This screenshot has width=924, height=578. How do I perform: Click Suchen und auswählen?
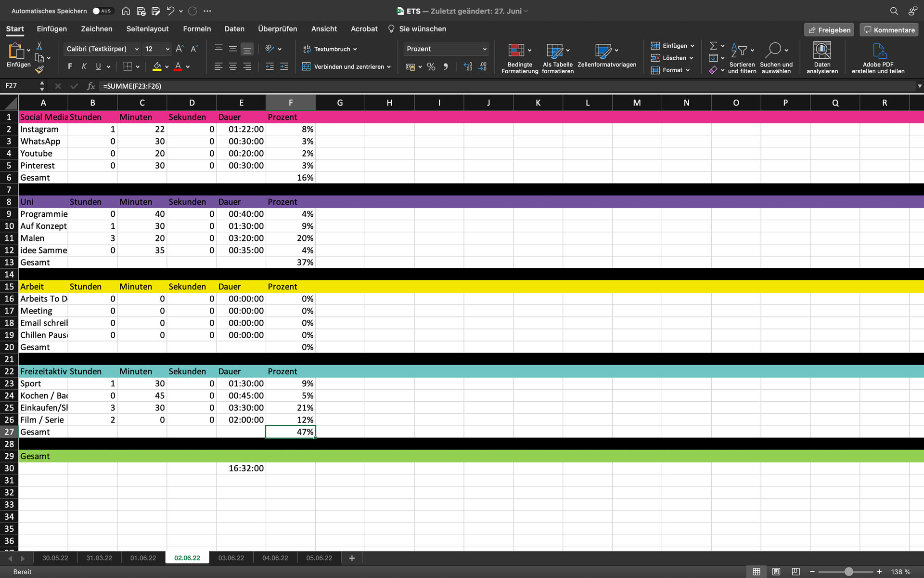[x=776, y=57]
